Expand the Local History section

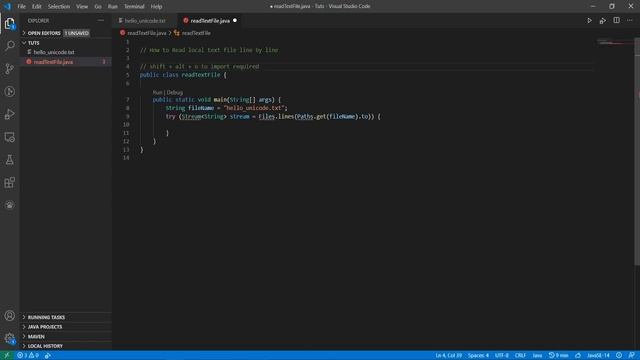pyautogui.click(x=65, y=346)
